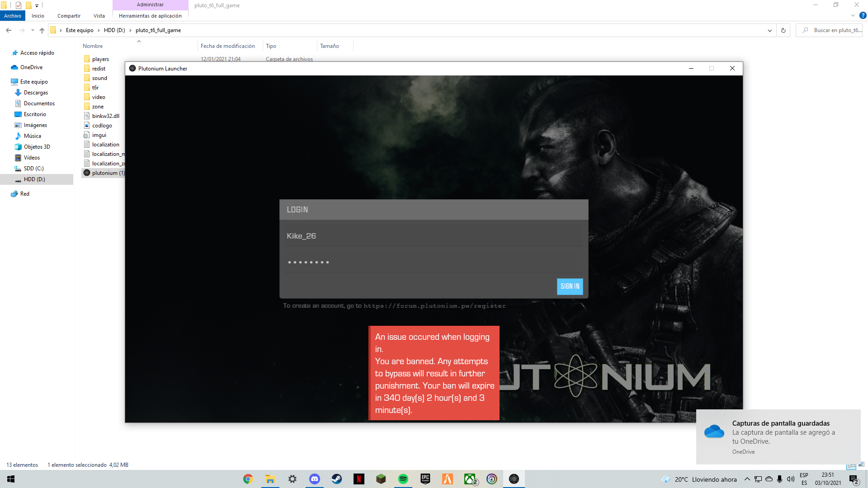Viewport: 868px width, 488px height.
Task: Select the zone folder
Action: pyautogui.click(x=98, y=107)
